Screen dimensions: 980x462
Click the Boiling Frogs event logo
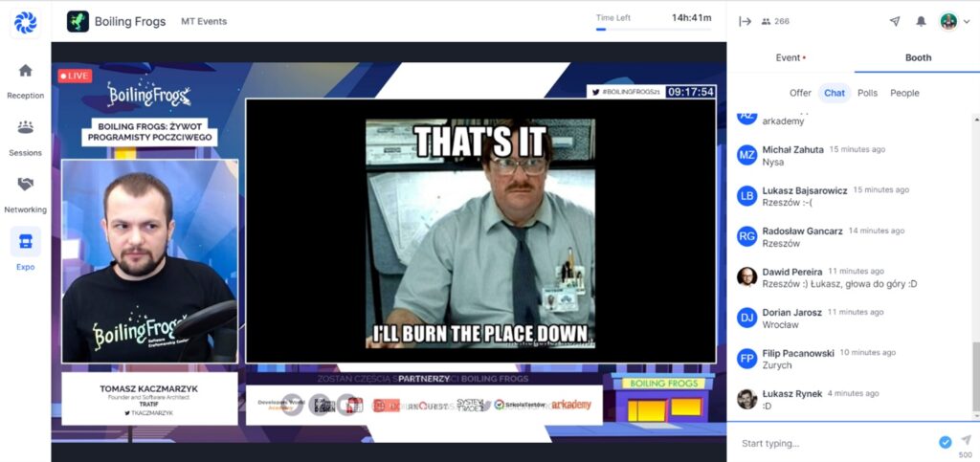(x=78, y=21)
